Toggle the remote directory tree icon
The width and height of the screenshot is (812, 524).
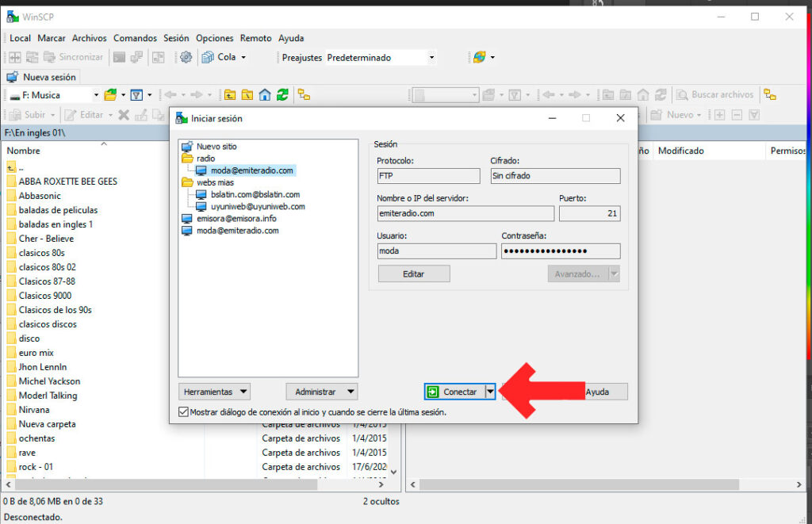[x=770, y=95]
